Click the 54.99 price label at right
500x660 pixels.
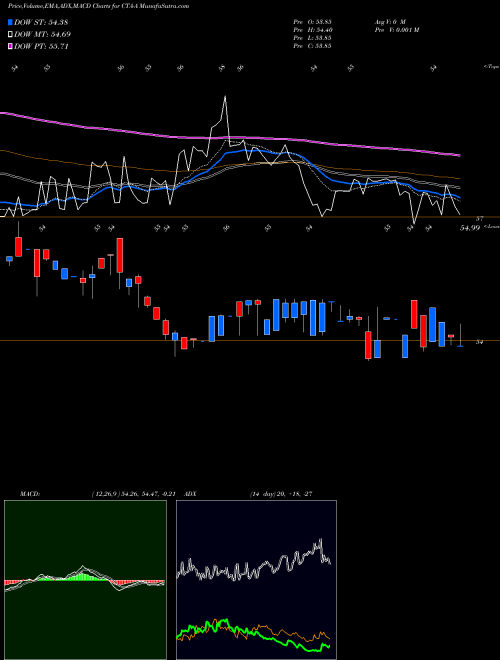pos(470,228)
